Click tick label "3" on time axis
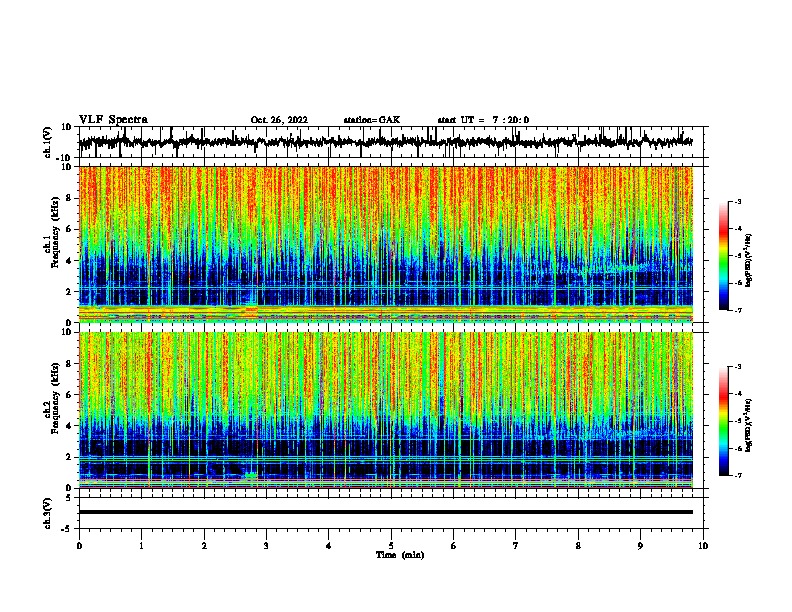The width and height of the screenshot is (792, 612). [266, 546]
